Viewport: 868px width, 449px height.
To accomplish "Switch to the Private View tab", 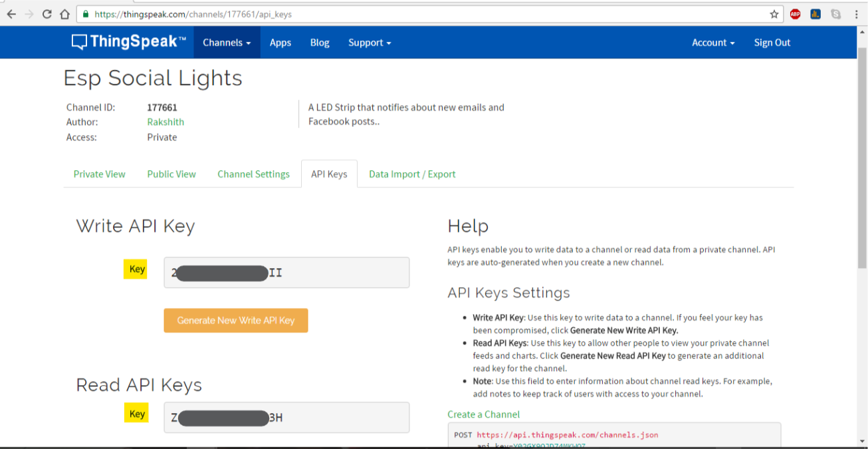I will click(x=99, y=174).
